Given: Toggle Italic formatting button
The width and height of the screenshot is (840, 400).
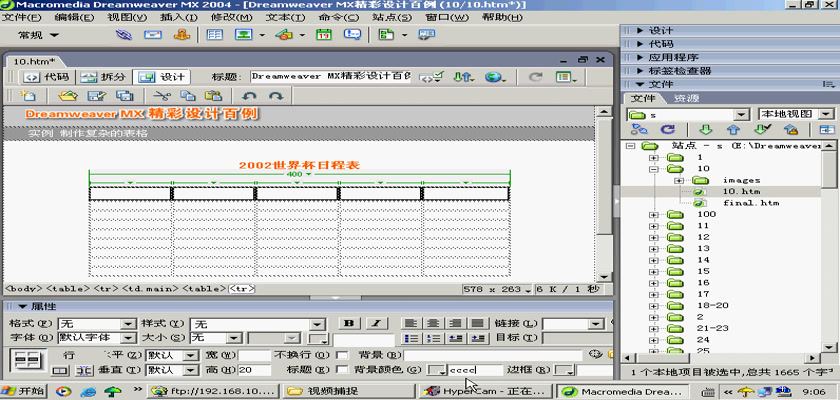Looking at the screenshot, I should [377, 323].
